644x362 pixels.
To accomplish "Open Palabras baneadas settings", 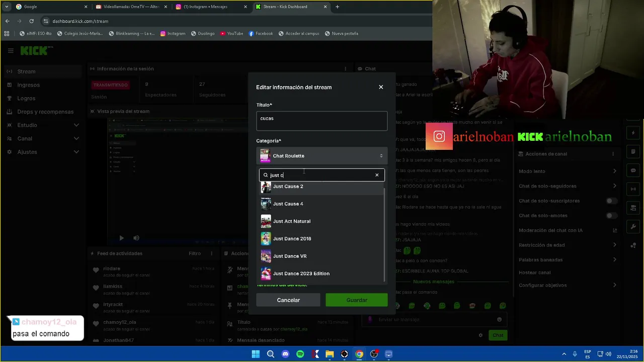I will [x=568, y=260].
